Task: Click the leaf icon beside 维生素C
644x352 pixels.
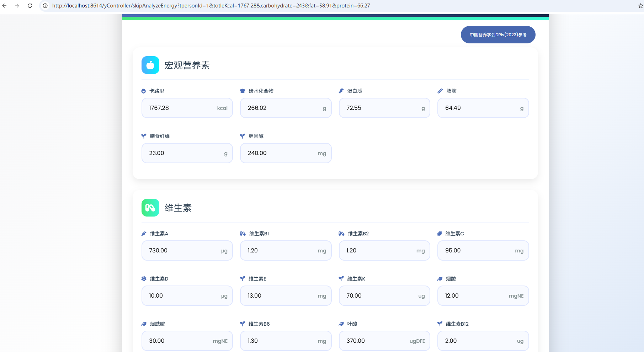Action: (x=440, y=234)
